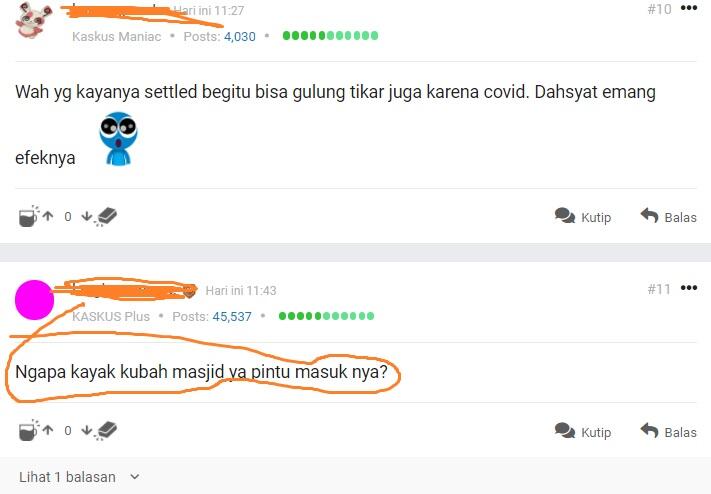
Task: Click the Kutip quote icon on post #10
Action: [x=565, y=215]
